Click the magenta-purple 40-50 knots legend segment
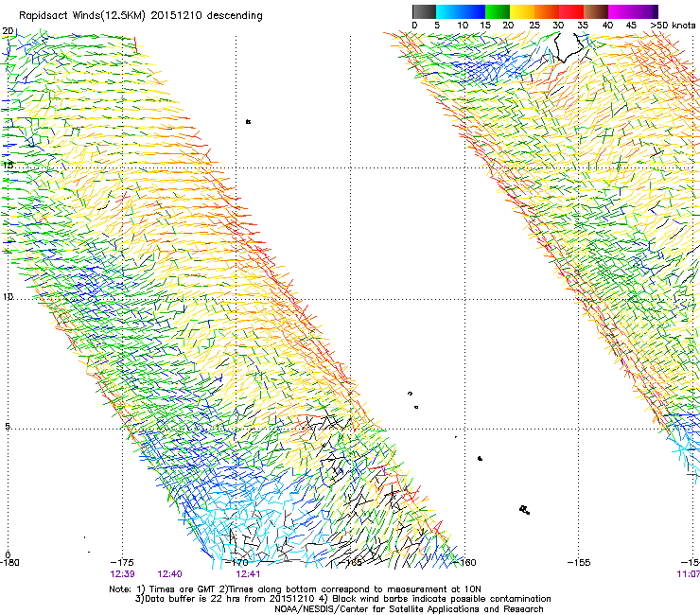The image size is (700, 615). point(633,11)
